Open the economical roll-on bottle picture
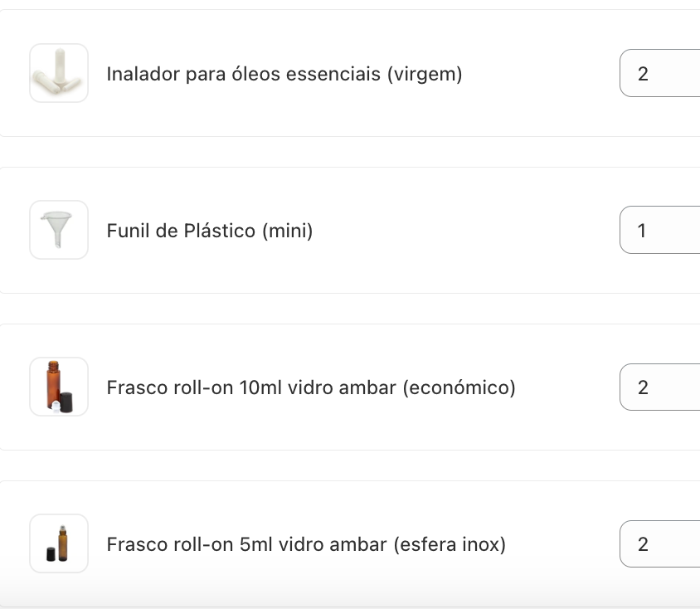Screen dimensions: 700x609 coord(58,387)
